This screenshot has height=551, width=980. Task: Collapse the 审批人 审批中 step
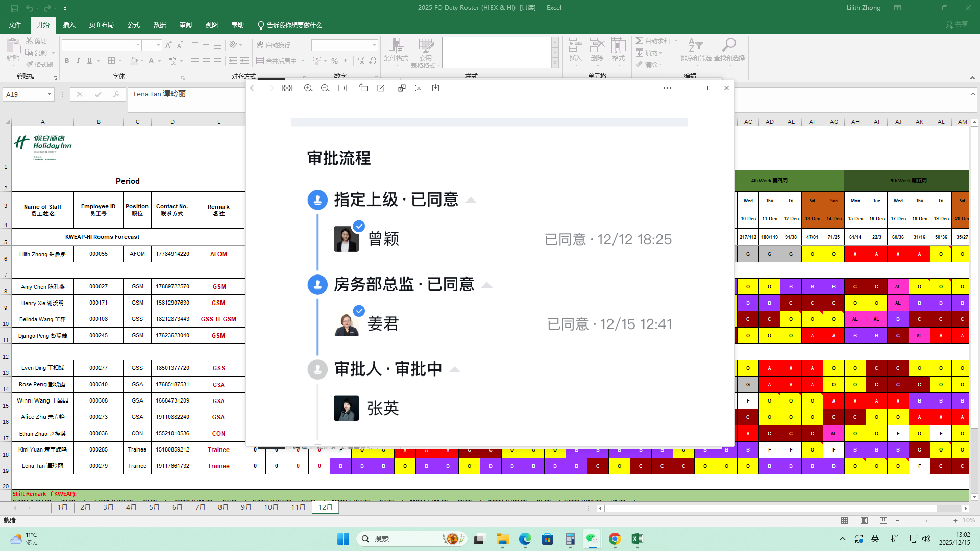click(454, 369)
